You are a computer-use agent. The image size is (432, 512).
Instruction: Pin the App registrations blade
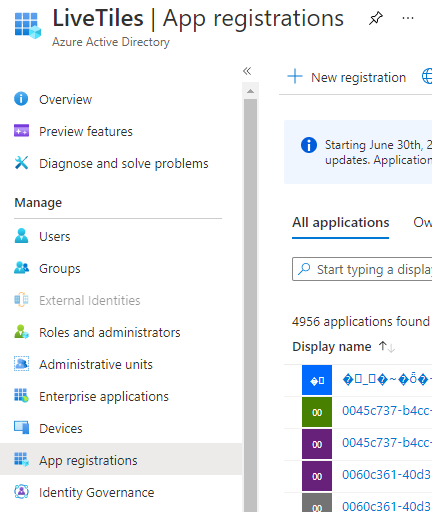(376, 18)
